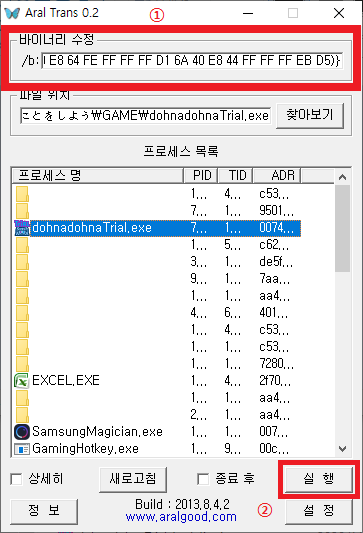
Task: Click the GamingHotkey.exe icon
Action: [x=22, y=449]
